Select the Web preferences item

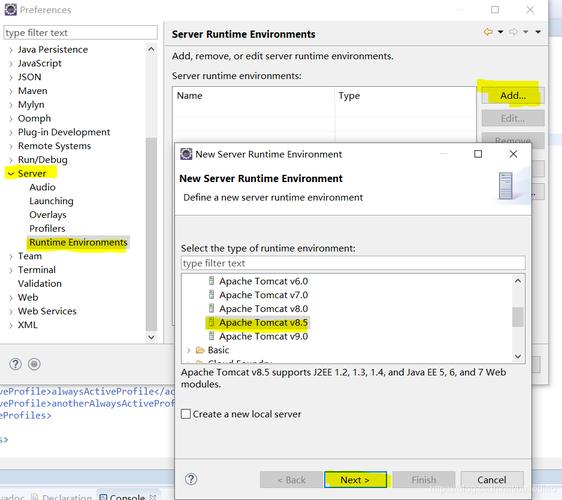pos(28,297)
